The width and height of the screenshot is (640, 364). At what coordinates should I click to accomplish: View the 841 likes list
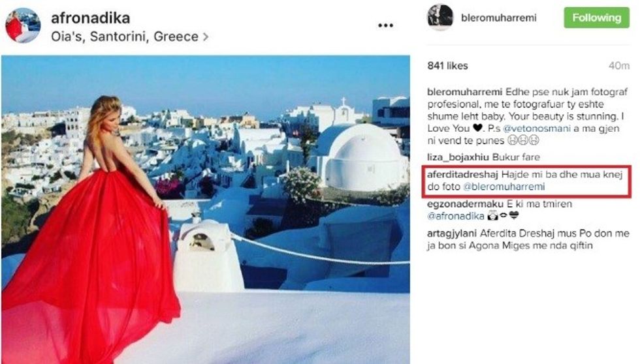pos(447,66)
